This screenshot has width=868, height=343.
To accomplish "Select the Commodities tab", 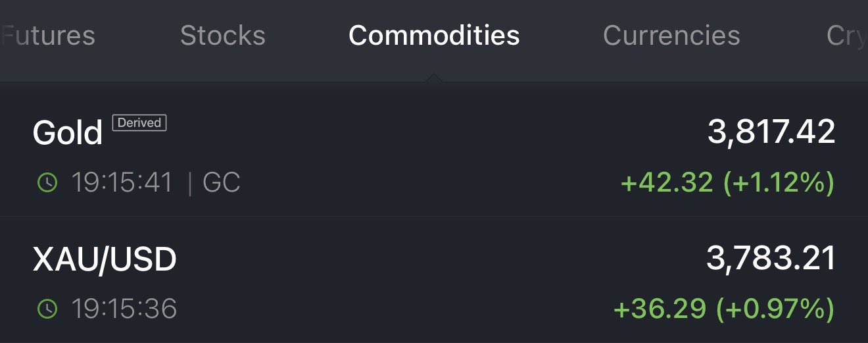I will (434, 36).
